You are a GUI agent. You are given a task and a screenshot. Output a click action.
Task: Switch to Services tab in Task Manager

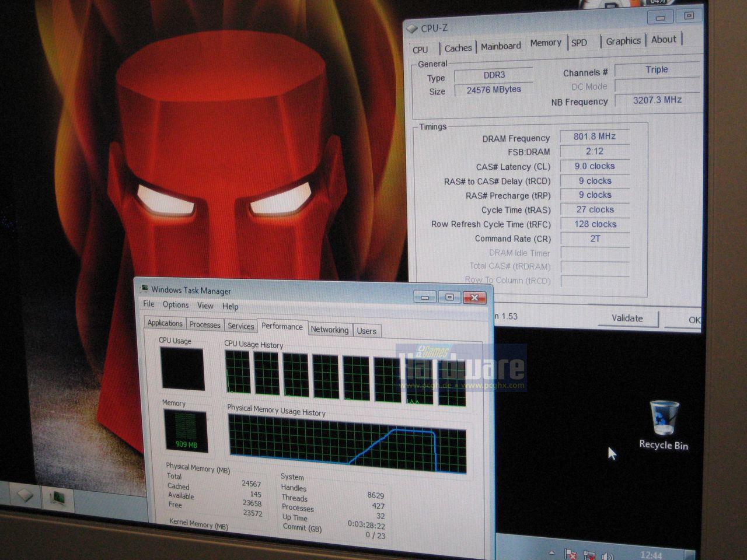click(x=241, y=326)
